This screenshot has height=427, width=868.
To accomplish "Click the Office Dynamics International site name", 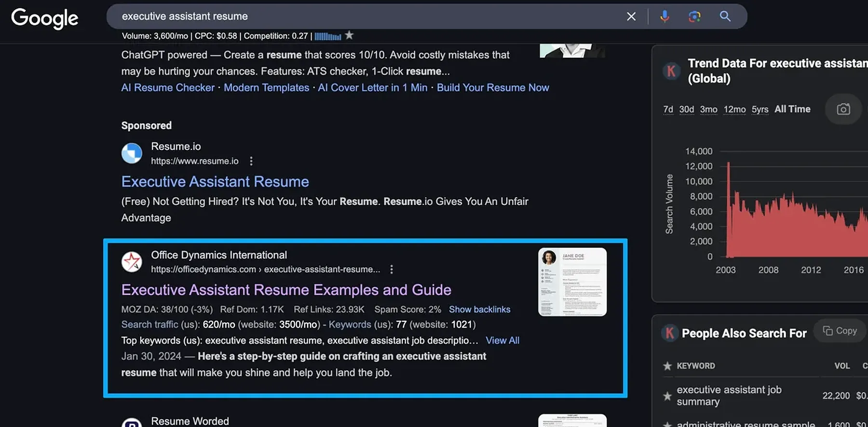I will click(x=219, y=255).
